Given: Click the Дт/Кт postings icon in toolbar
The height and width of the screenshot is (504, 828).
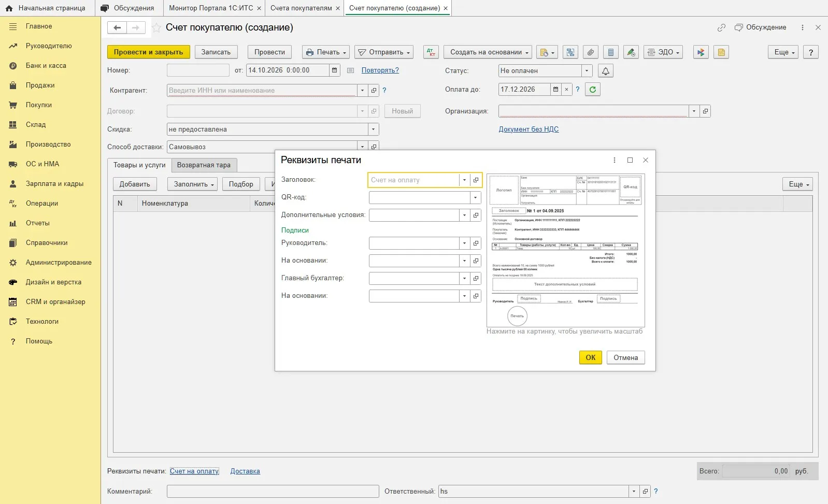Looking at the screenshot, I should tap(431, 52).
